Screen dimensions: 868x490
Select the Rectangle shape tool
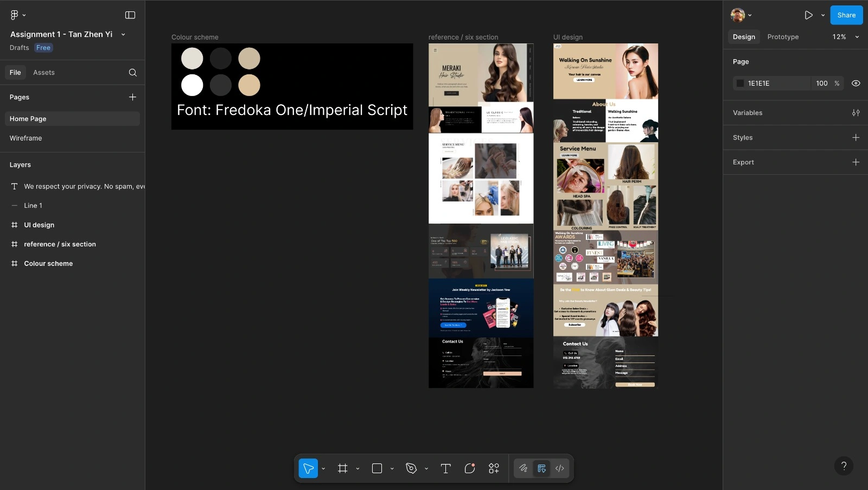[377, 468]
